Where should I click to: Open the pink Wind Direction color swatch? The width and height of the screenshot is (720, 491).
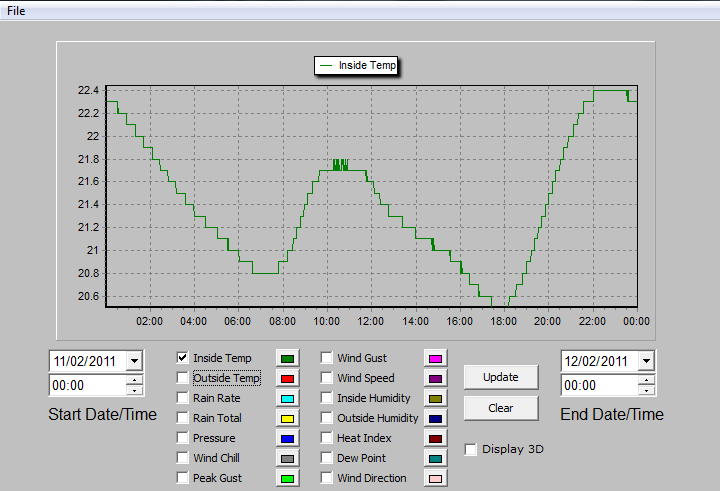[x=435, y=479]
